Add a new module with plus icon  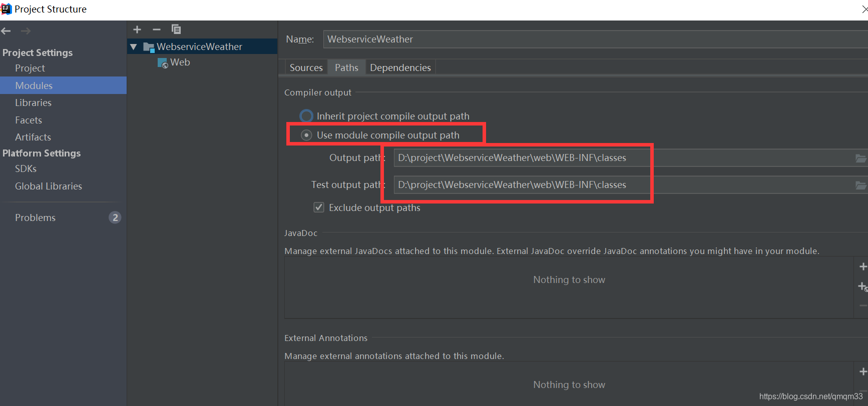pyautogui.click(x=137, y=29)
